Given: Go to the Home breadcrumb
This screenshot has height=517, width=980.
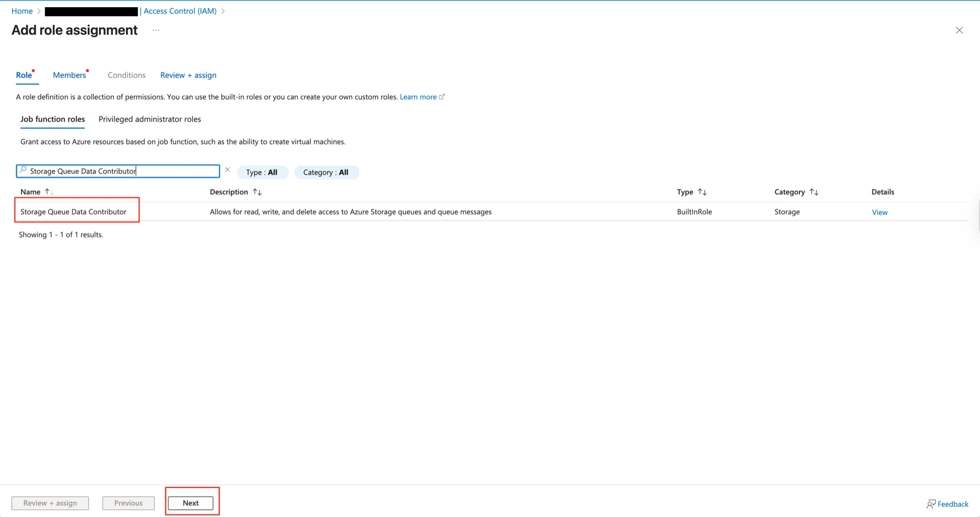Looking at the screenshot, I should pyautogui.click(x=22, y=11).
